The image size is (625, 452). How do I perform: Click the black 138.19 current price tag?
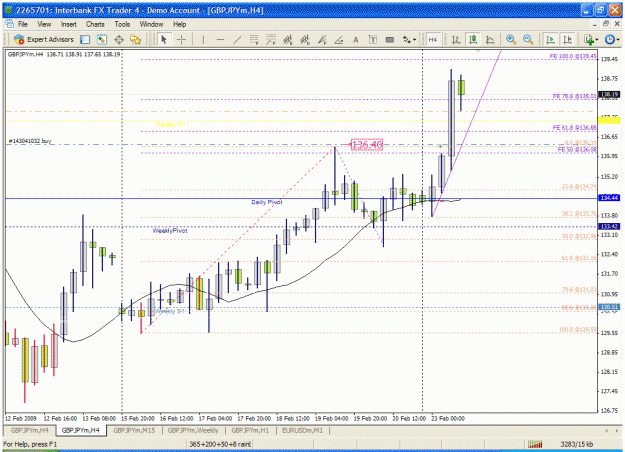coord(609,94)
